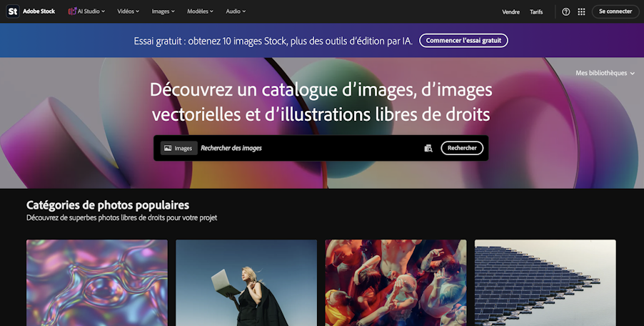Click the Catégories de photos populaires heading

pos(108,204)
